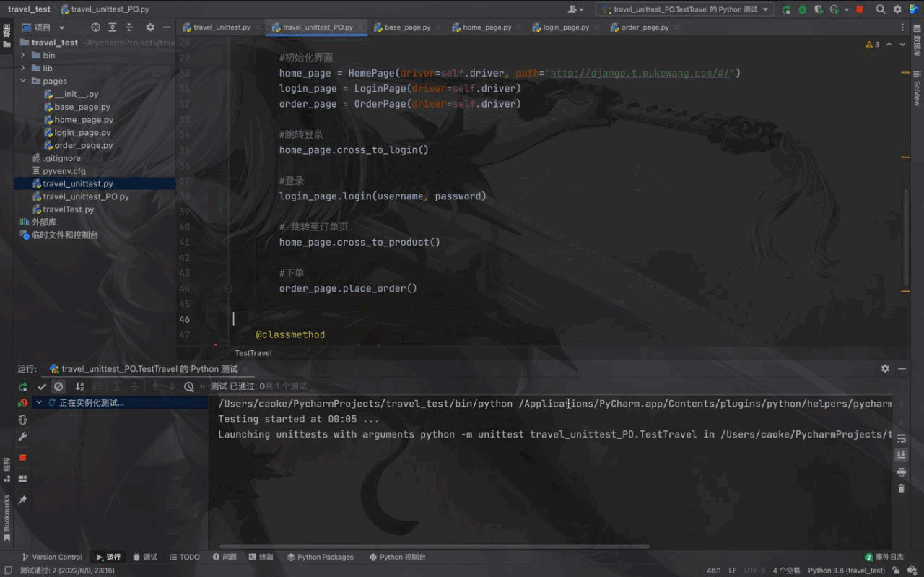Click the wrench icon in run panel
The width and height of the screenshot is (924, 577).
[23, 437]
